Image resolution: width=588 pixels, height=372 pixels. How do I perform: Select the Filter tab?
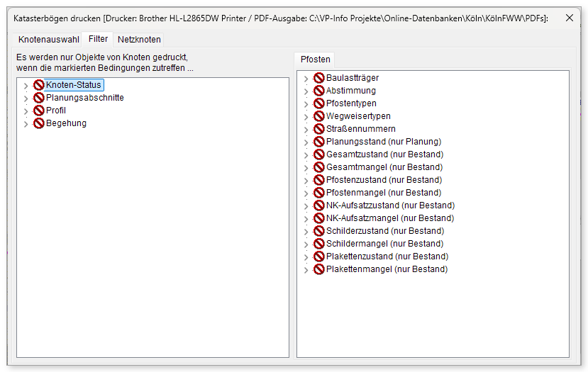pyautogui.click(x=98, y=39)
